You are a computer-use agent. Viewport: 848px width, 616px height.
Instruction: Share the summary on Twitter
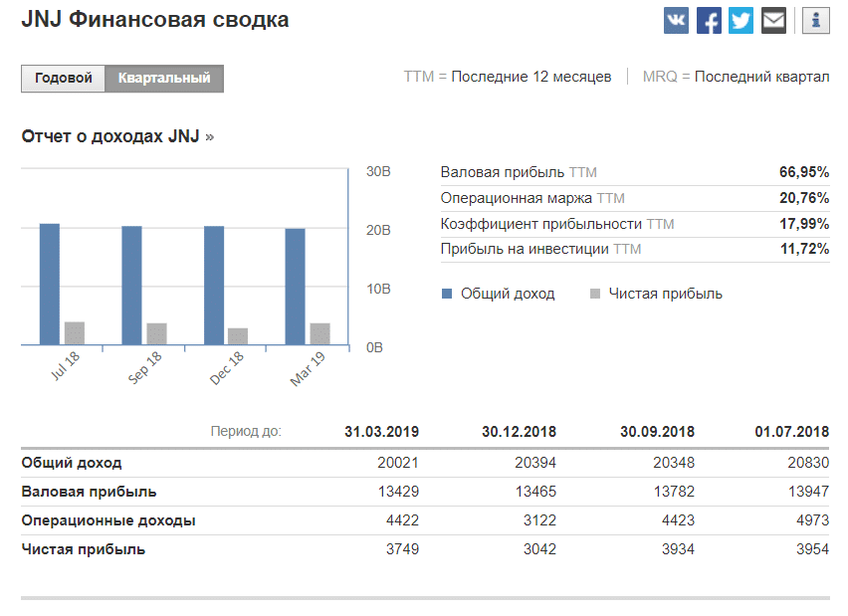tap(741, 21)
